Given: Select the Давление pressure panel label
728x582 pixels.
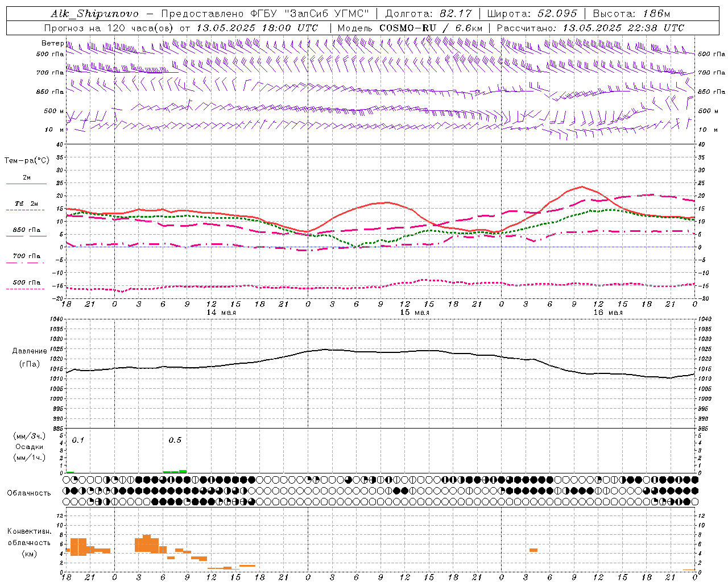Looking at the screenshot, I should pos(30,351).
